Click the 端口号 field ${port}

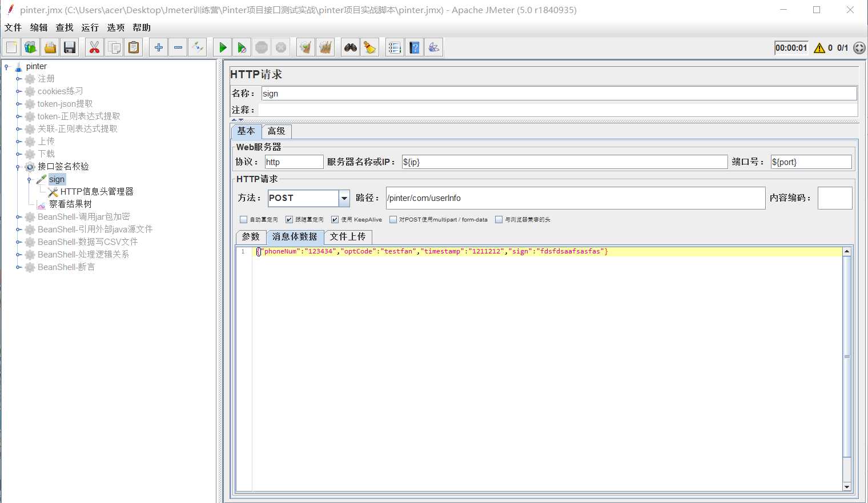811,162
